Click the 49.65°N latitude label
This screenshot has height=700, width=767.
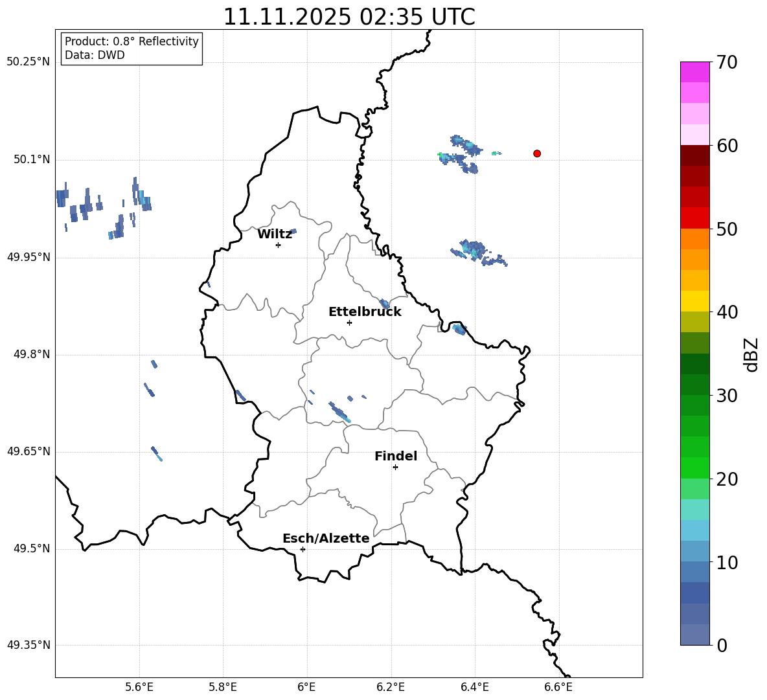click(x=29, y=451)
